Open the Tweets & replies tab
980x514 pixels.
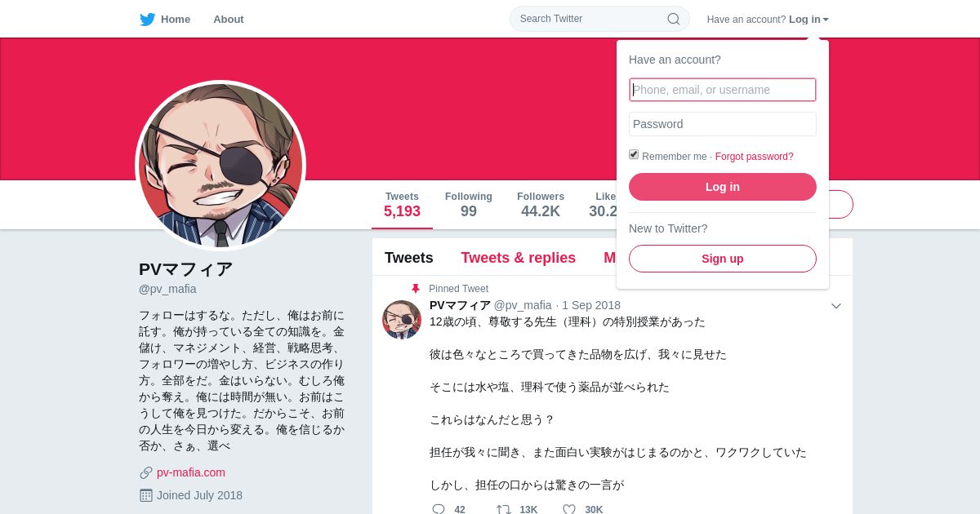pos(519,258)
